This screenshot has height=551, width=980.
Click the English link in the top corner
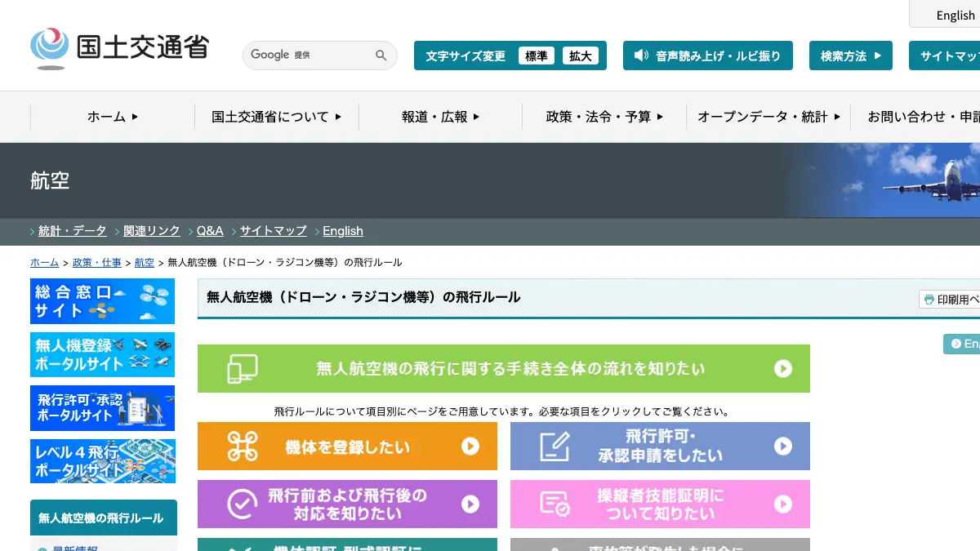[x=955, y=15]
